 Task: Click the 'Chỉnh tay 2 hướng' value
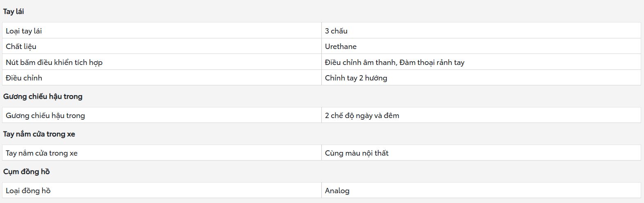[356, 78]
